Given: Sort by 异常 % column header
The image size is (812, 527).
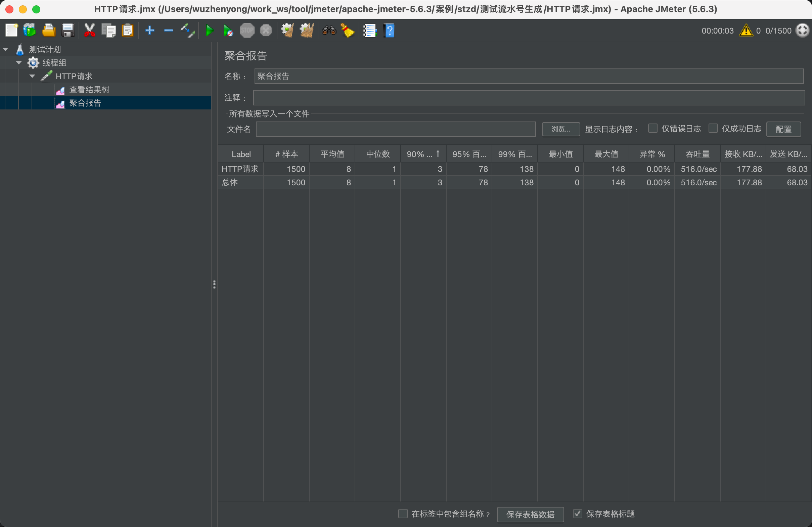Looking at the screenshot, I should 652,154.
